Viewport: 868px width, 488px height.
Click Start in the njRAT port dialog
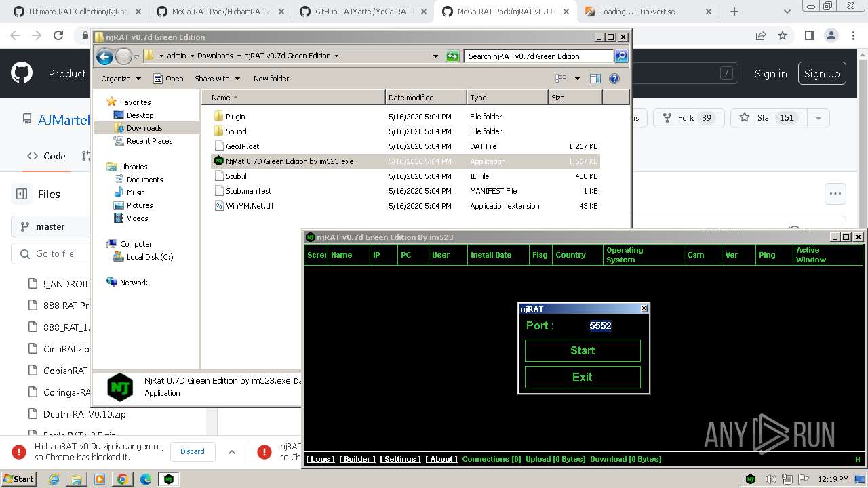pyautogui.click(x=583, y=350)
